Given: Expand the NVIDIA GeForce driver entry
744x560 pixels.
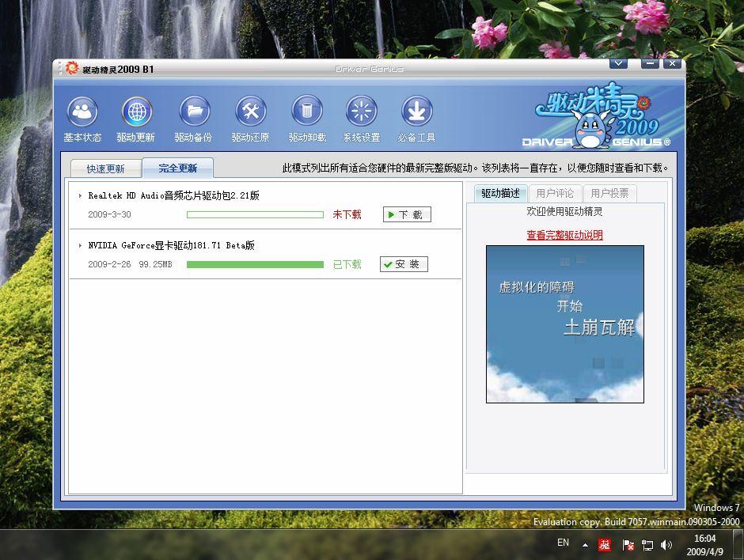Looking at the screenshot, I should pos(78,245).
